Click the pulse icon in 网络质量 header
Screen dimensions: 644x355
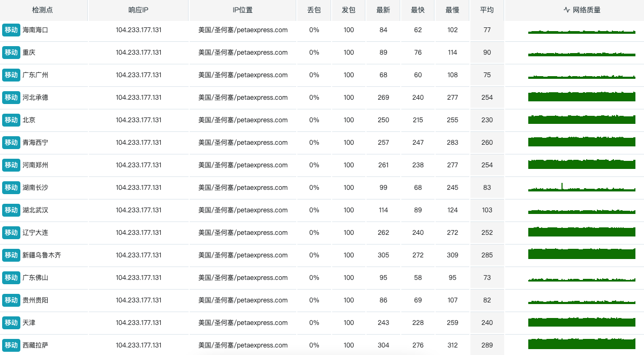click(x=567, y=10)
